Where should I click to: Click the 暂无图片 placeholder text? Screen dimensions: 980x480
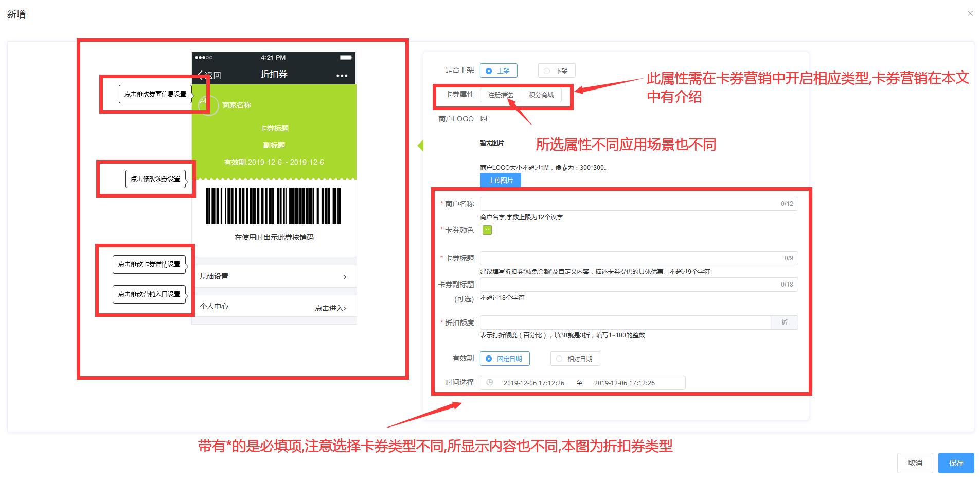492,143
